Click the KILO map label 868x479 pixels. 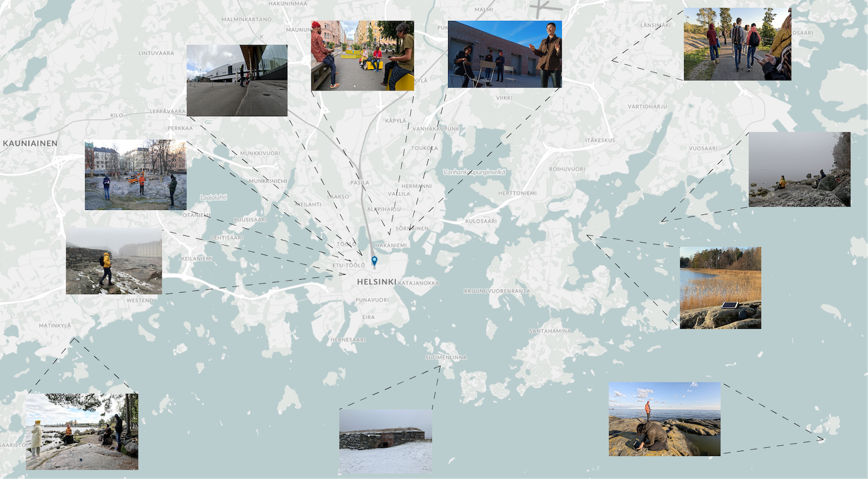pyautogui.click(x=116, y=115)
